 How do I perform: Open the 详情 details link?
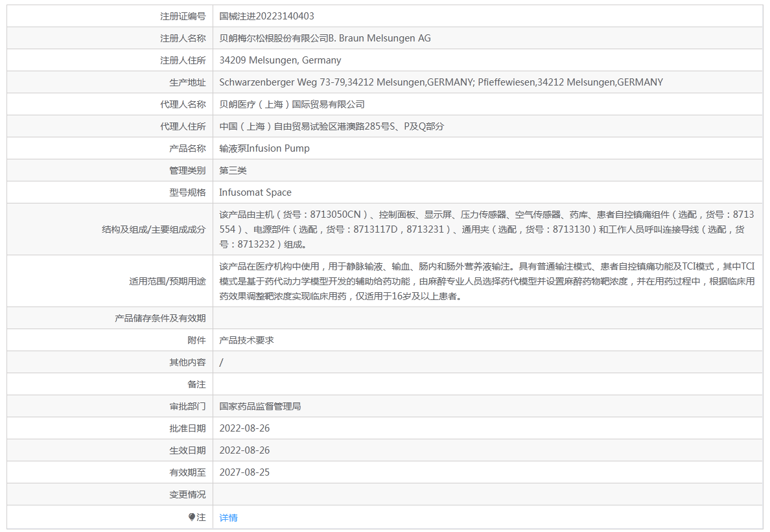228,518
